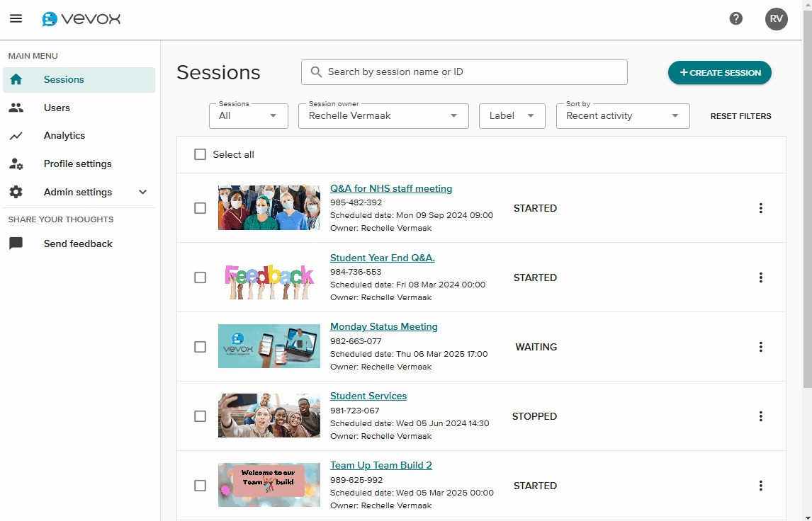Open the Student Services session link
Image resolution: width=812 pixels, height=521 pixels.
click(x=368, y=396)
